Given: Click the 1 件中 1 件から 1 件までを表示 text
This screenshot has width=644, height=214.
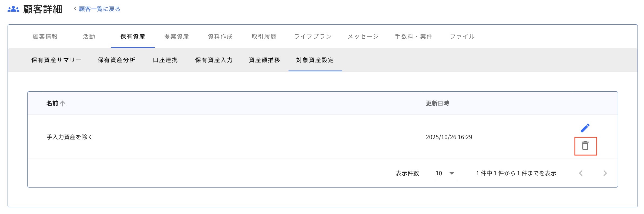Looking at the screenshot, I should point(516,173).
